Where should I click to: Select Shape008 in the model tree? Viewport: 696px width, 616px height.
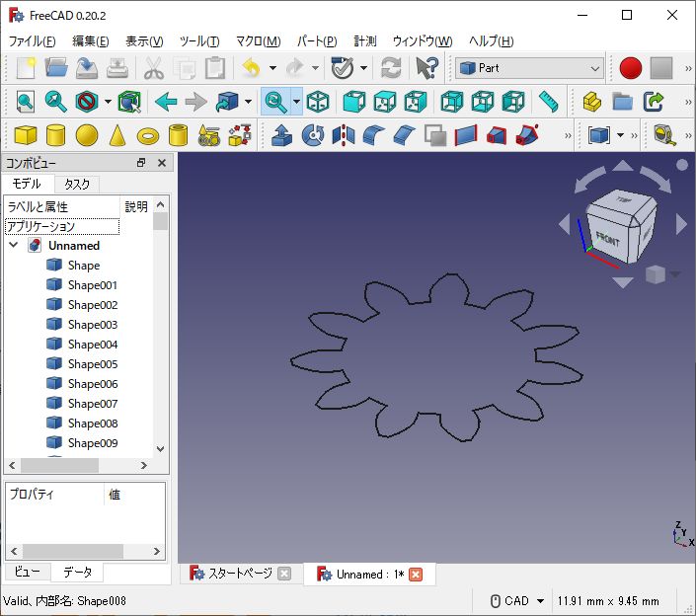pyautogui.click(x=93, y=423)
